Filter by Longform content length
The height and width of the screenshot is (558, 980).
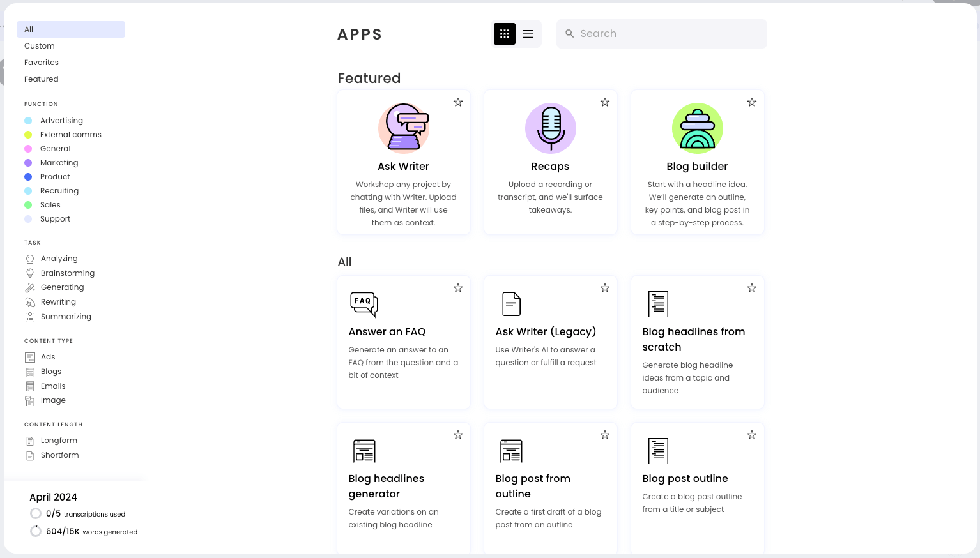coord(59,441)
